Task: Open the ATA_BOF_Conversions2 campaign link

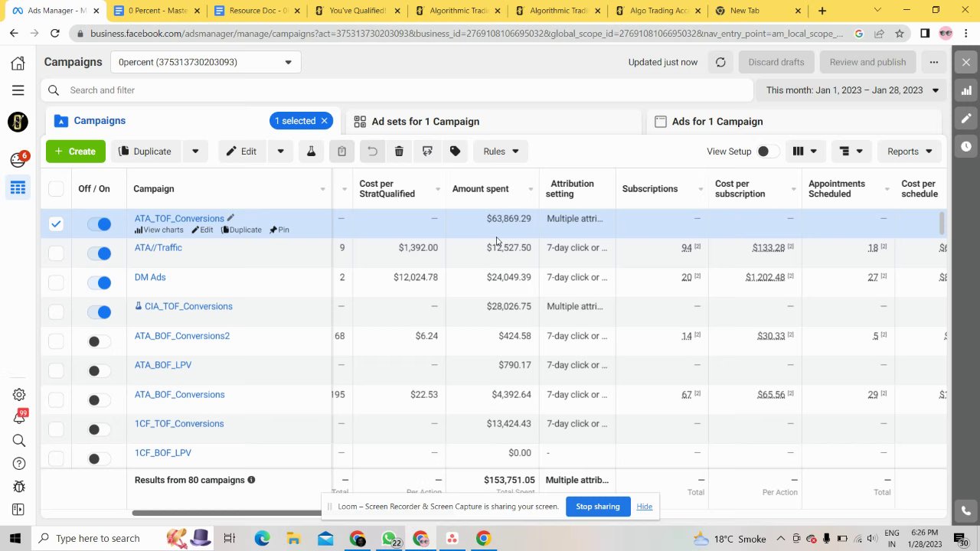Action: (182, 336)
